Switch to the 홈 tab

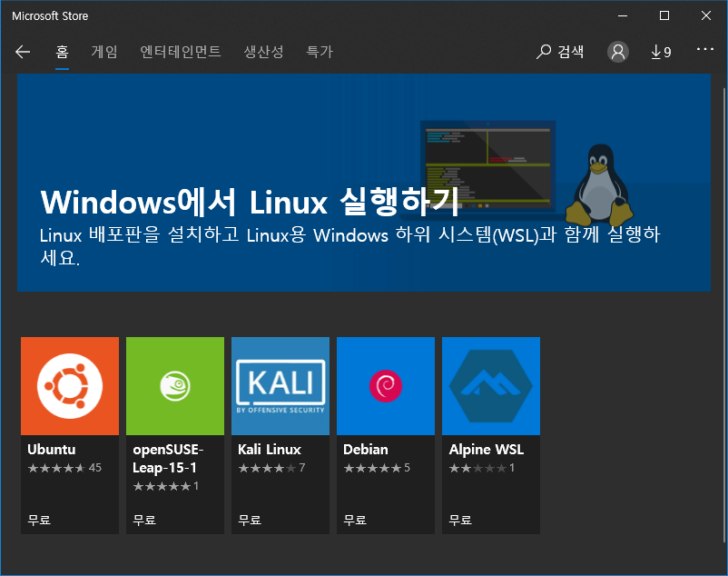63,52
